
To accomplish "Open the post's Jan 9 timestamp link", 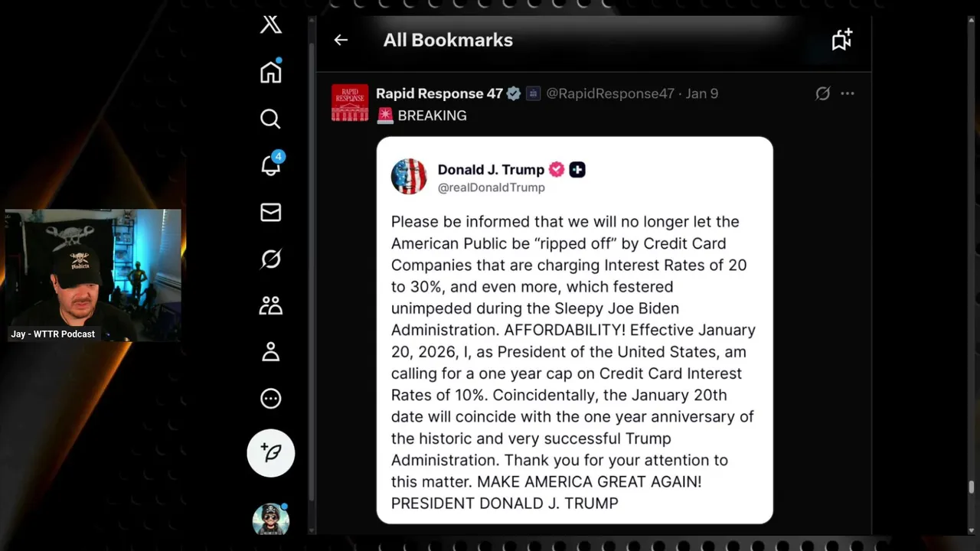I will (701, 93).
